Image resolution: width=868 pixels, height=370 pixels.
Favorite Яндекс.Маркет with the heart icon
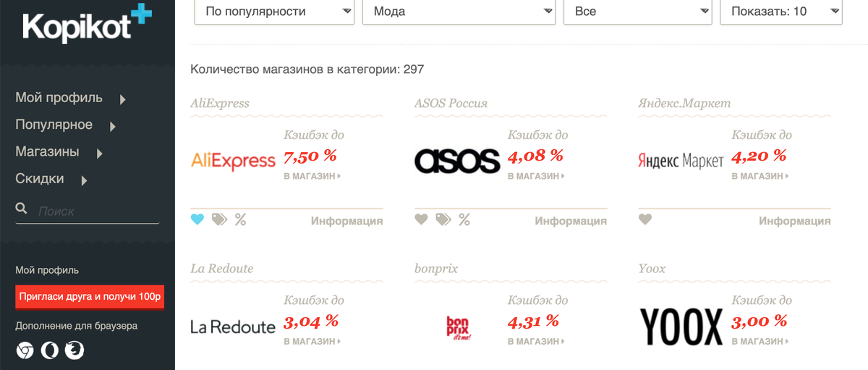645,220
